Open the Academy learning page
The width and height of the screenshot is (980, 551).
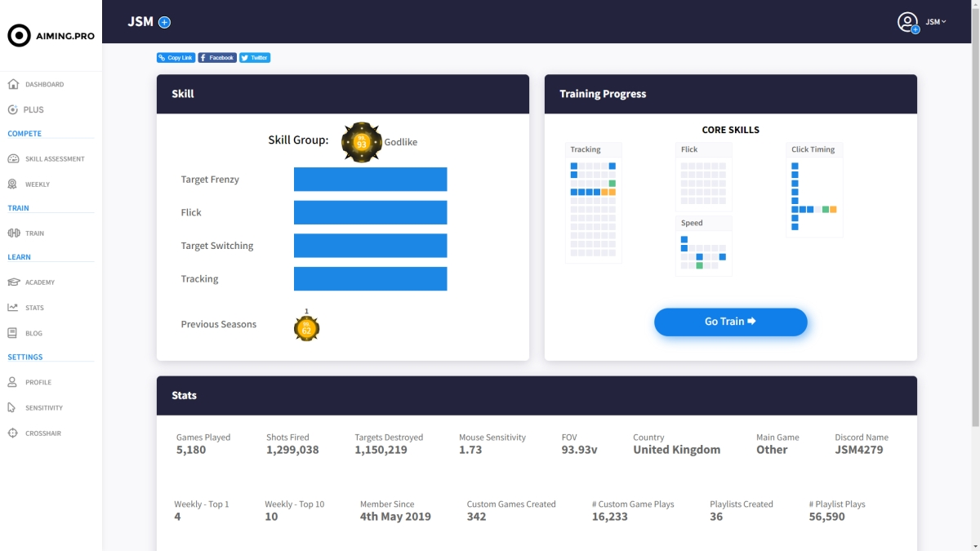click(39, 282)
